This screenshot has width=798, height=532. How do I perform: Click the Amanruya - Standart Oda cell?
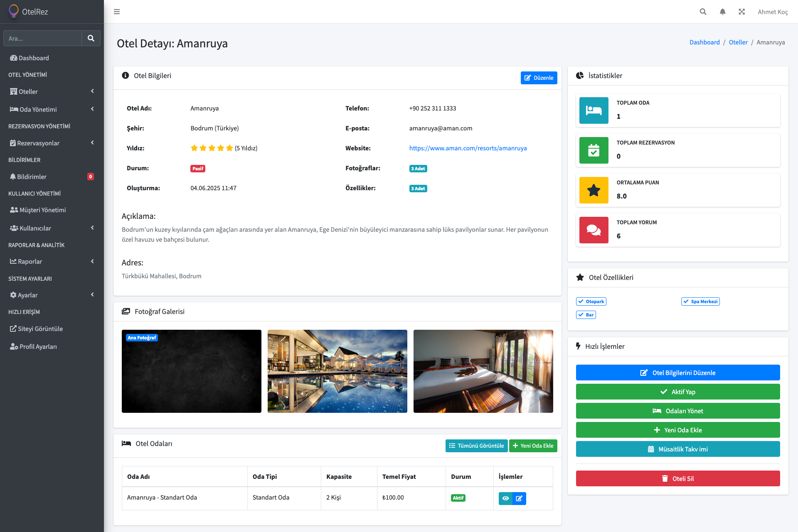click(185, 498)
